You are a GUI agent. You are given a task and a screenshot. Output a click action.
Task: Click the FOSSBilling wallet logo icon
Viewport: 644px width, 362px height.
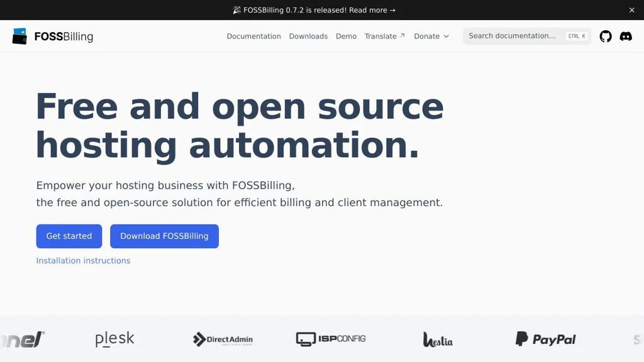[19, 36]
